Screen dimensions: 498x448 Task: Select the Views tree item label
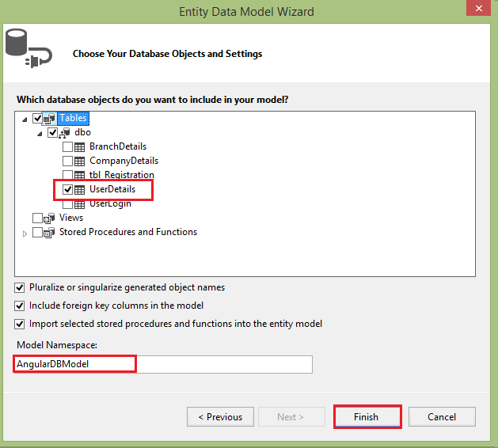tap(71, 218)
